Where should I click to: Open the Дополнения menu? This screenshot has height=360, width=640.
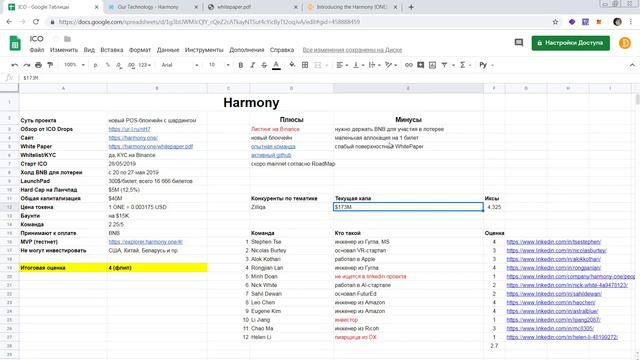247,50
